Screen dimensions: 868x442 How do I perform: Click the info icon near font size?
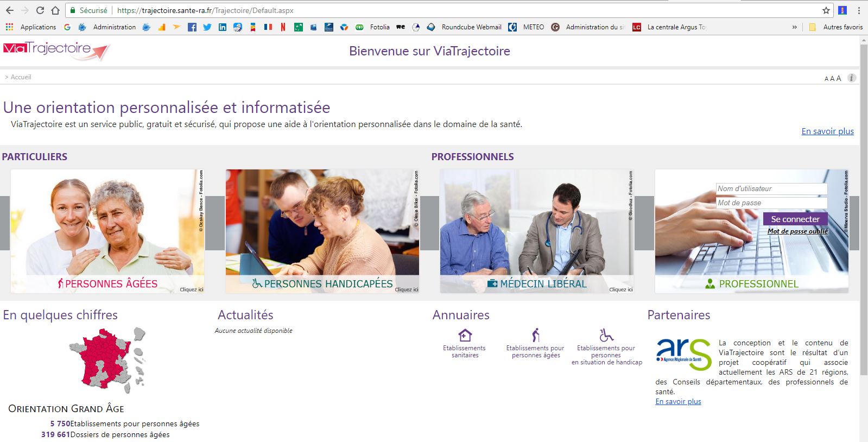pyautogui.click(x=852, y=78)
